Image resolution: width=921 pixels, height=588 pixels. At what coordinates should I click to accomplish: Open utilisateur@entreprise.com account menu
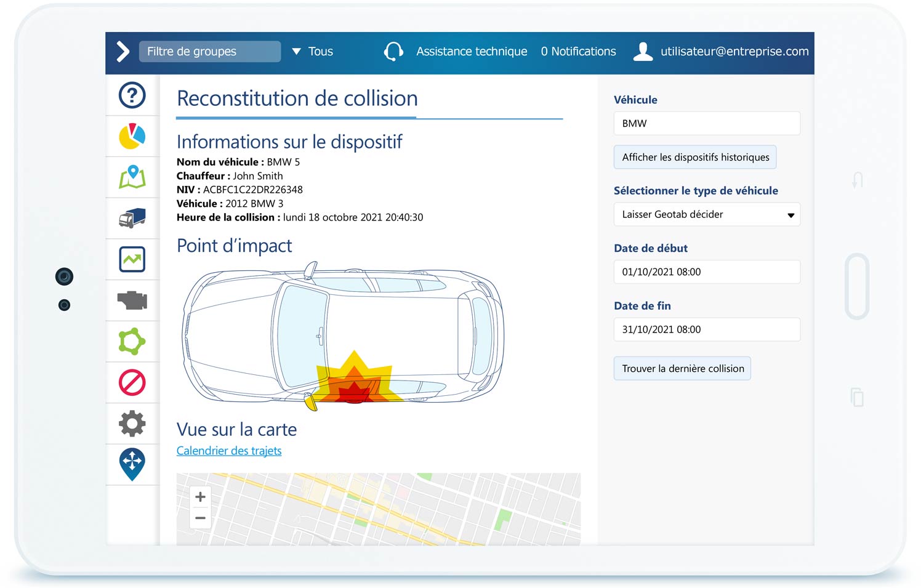(734, 52)
